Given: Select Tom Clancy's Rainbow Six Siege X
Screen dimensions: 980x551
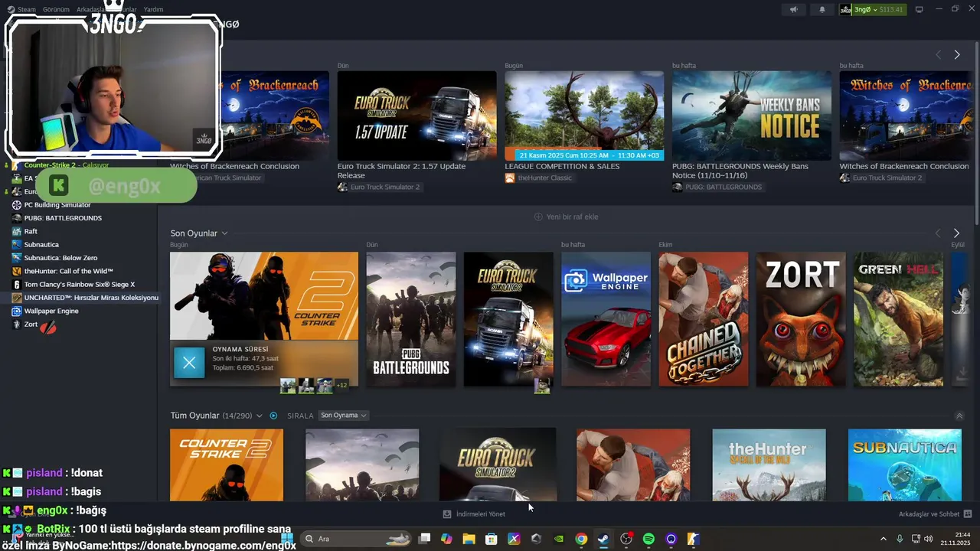Looking at the screenshot, I should point(79,285).
